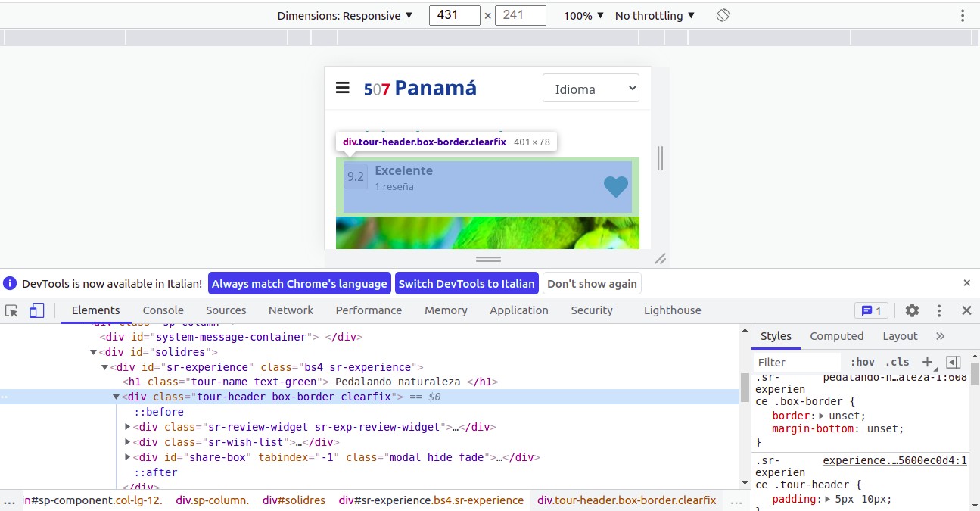
Task: Switch to the Computed styles tab
Action: [836, 336]
